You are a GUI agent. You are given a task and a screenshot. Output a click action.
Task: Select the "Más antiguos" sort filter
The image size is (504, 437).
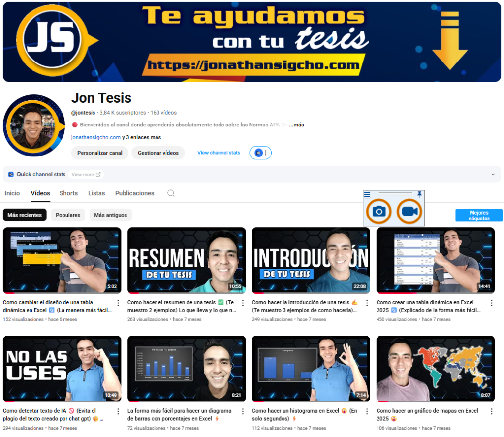pyautogui.click(x=111, y=215)
